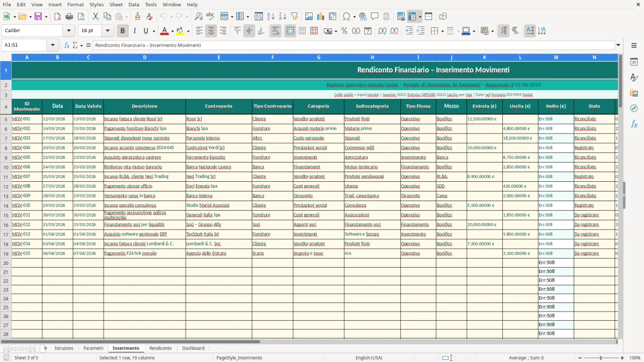The width and height of the screenshot is (644, 362).
Task: Switch to Rendiconto sheet tab
Action: (x=160, y=349)
